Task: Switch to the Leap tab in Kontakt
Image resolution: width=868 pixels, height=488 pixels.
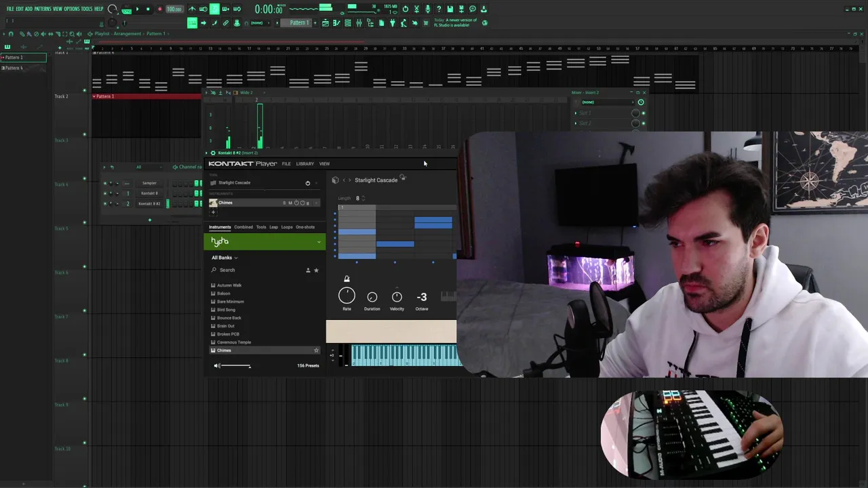Action: (x=274, y=227)
